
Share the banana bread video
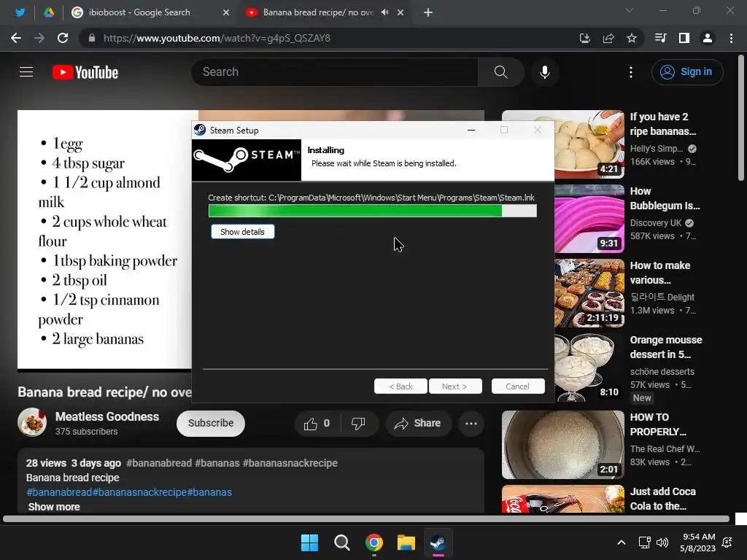click(418, 424)
